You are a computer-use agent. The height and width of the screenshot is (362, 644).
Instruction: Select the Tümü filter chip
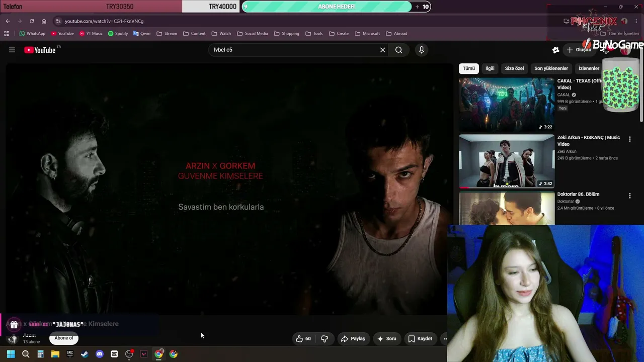(469, 68)
